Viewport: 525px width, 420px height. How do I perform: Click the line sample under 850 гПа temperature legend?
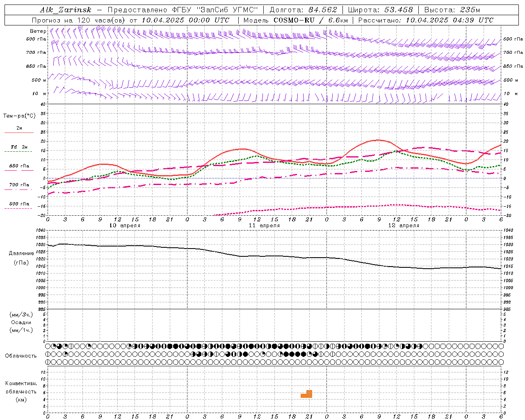tap(19, 171)
